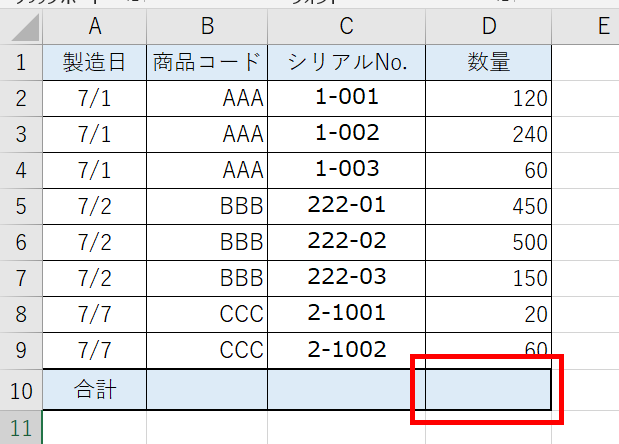The image size is (619, 444).
Task: Select date 7/2 in row 7
Action: (94, 278)
